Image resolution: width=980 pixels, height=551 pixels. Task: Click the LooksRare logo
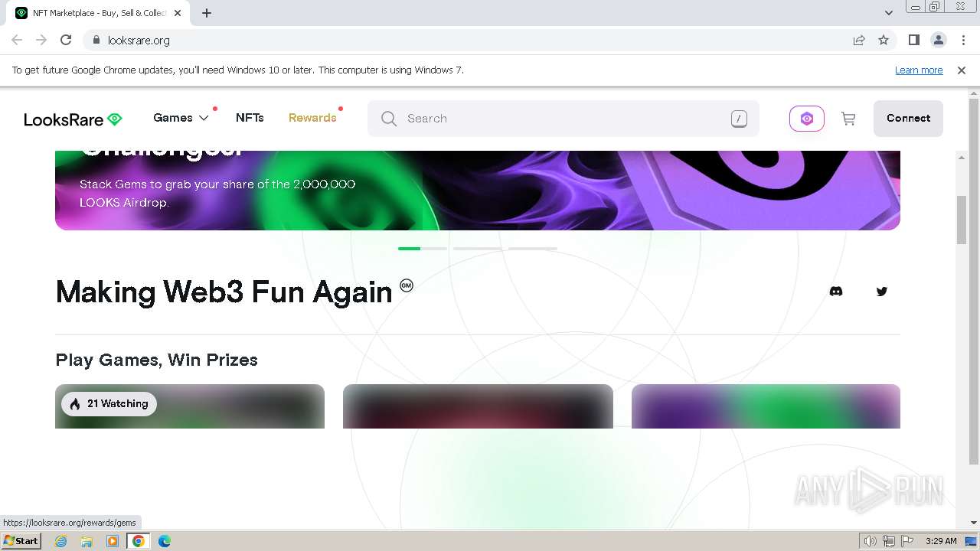[x=73, y=119]
